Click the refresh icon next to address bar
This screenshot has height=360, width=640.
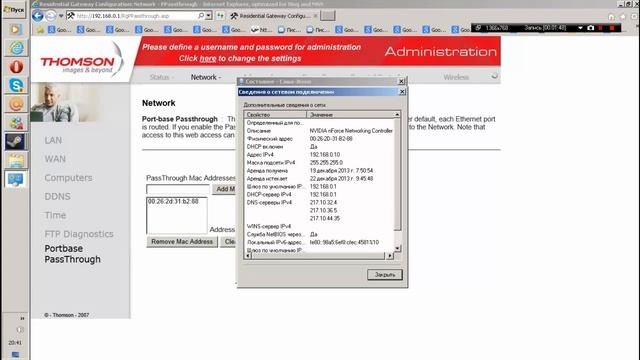tap(220, 16)
